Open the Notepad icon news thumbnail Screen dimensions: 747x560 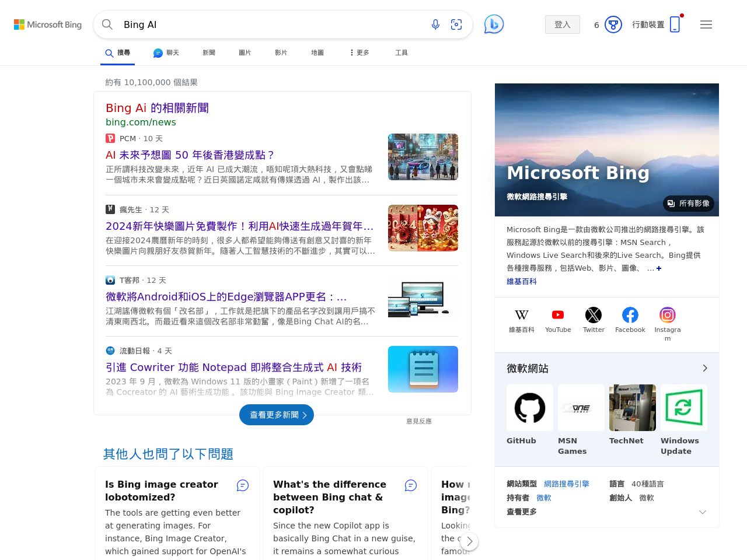(423, 369)
